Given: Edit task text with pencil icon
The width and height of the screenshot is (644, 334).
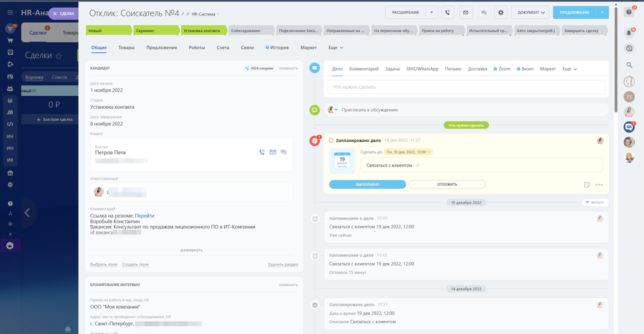Looking at the screenshot, I should click(418, 165).
